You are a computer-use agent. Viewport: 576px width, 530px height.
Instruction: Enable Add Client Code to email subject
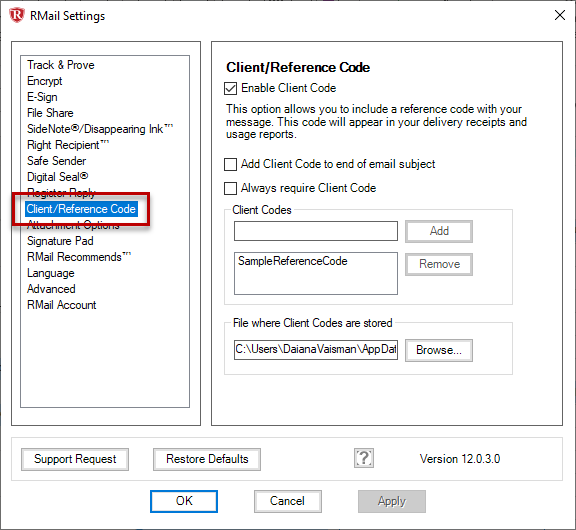pos(230,164)
